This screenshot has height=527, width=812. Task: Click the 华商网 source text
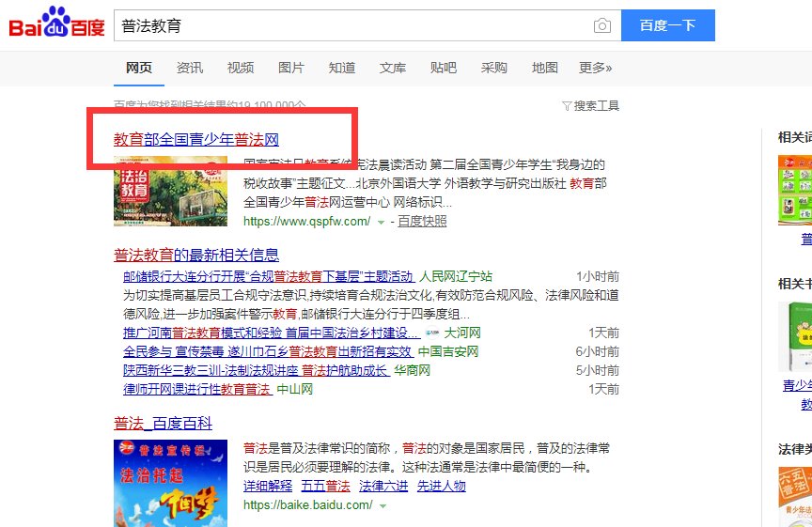click(413, 371)
